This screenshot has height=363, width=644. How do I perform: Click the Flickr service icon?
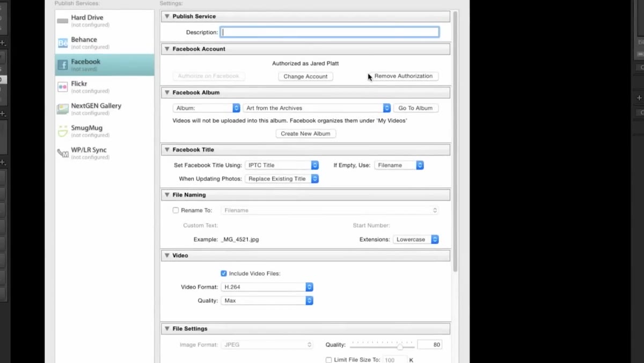tap(63, 87)
